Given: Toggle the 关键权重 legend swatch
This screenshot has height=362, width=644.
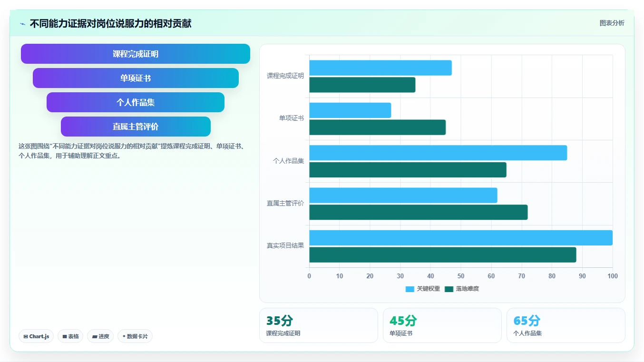Looking at the screenshot, I should pos(410,289).
